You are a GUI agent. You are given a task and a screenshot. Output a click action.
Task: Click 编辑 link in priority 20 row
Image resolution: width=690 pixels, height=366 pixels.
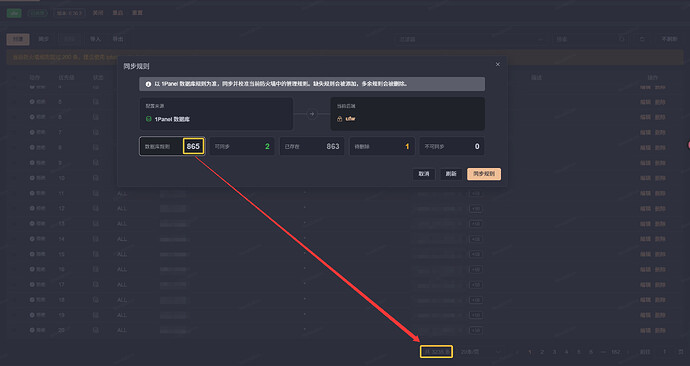[645, 330]
